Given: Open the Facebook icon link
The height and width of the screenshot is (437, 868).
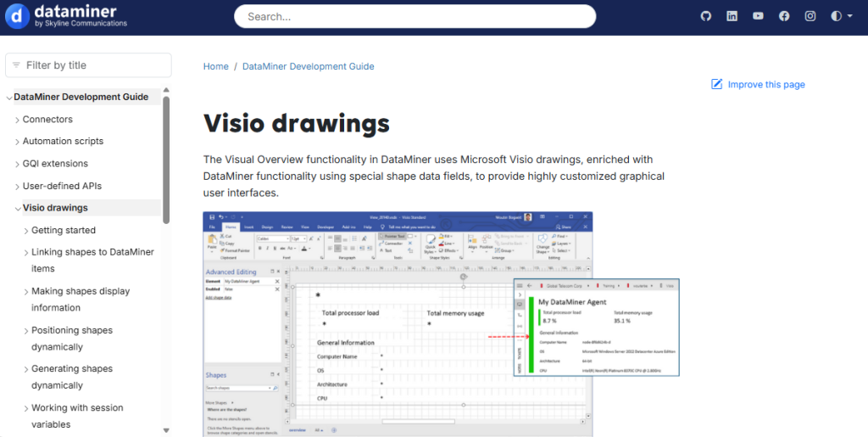Looking at the screenshot, I should click(784, 16).
